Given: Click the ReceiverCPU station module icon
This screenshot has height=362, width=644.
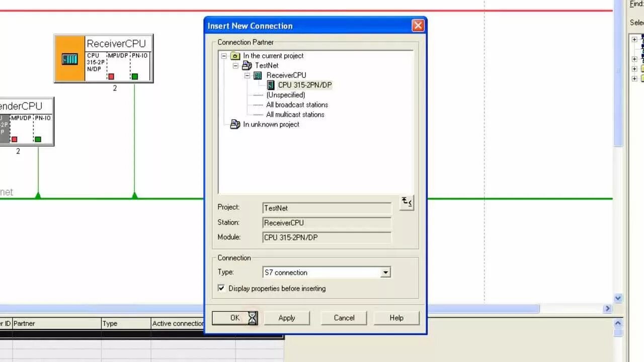Looking at the screenshot, I should tap(70, 59).
